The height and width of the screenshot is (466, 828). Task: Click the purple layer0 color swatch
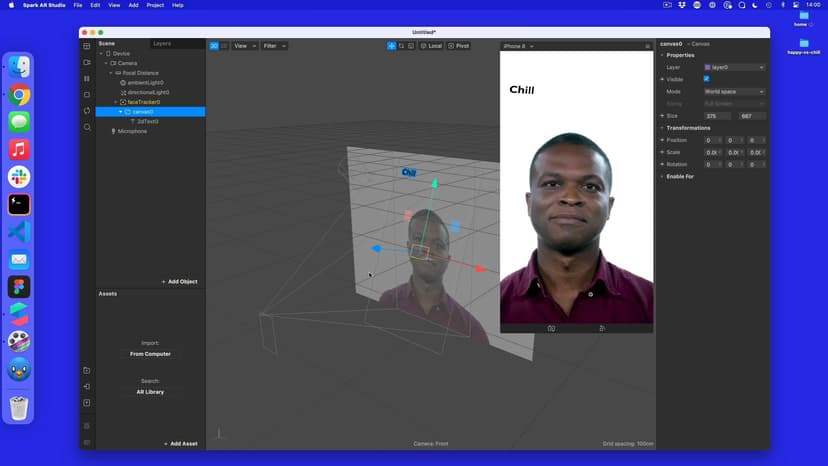tap(708, 67)
